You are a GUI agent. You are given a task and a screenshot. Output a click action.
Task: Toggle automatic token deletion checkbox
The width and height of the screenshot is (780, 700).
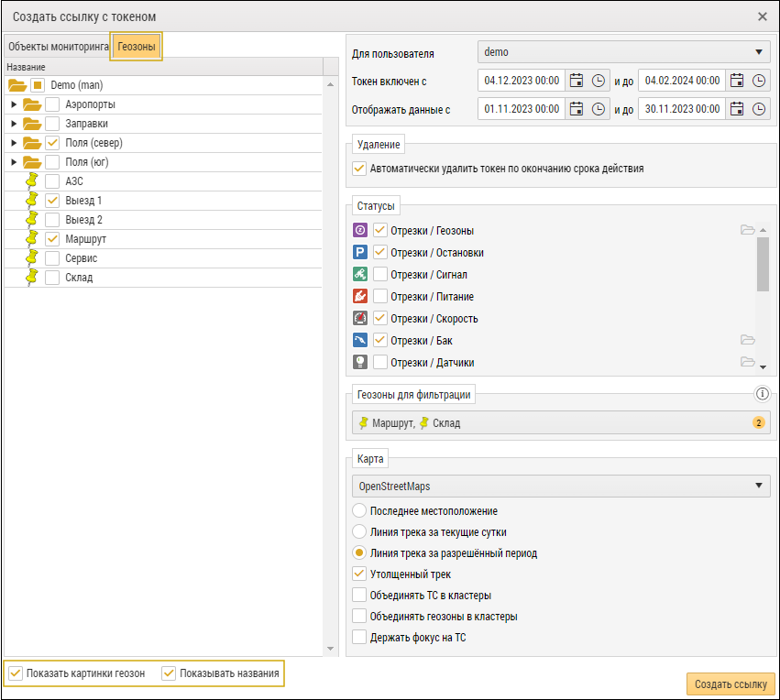click(x=359, y=169)
